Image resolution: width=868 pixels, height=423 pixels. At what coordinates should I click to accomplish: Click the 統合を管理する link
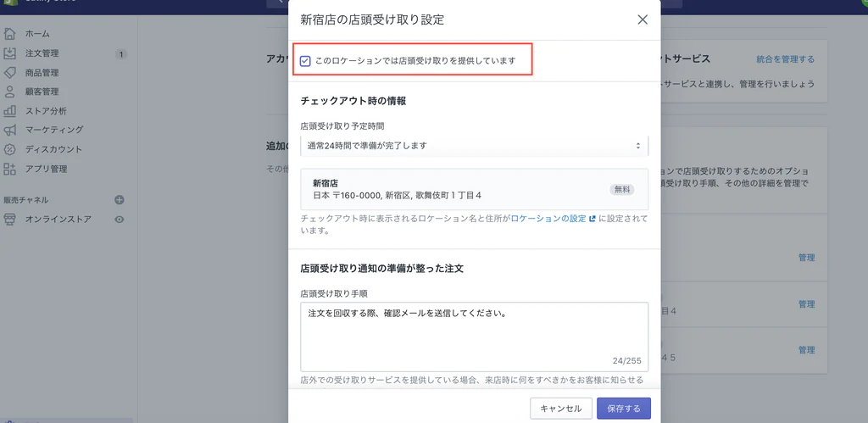click(785, 59)
